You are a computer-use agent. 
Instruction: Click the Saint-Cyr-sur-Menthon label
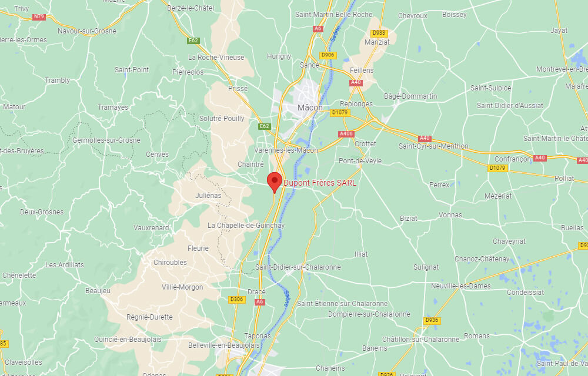pyautogui.click(x=433, y=146)
